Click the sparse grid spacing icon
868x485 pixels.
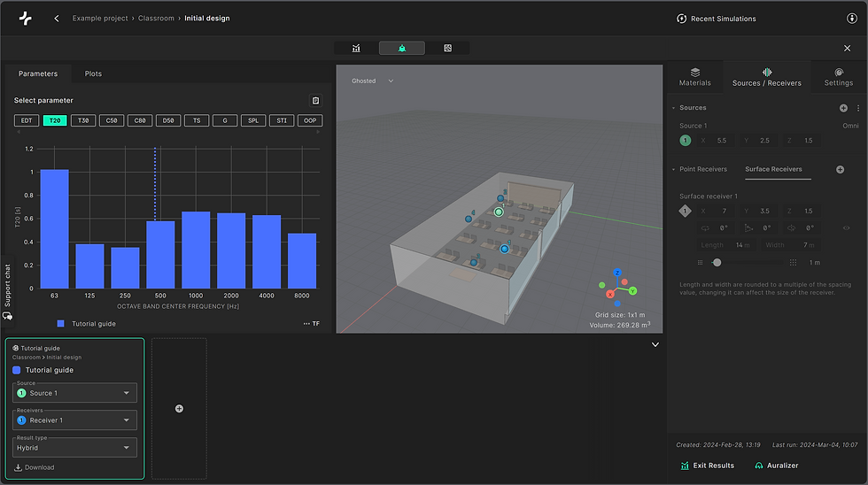pos(793,263)
